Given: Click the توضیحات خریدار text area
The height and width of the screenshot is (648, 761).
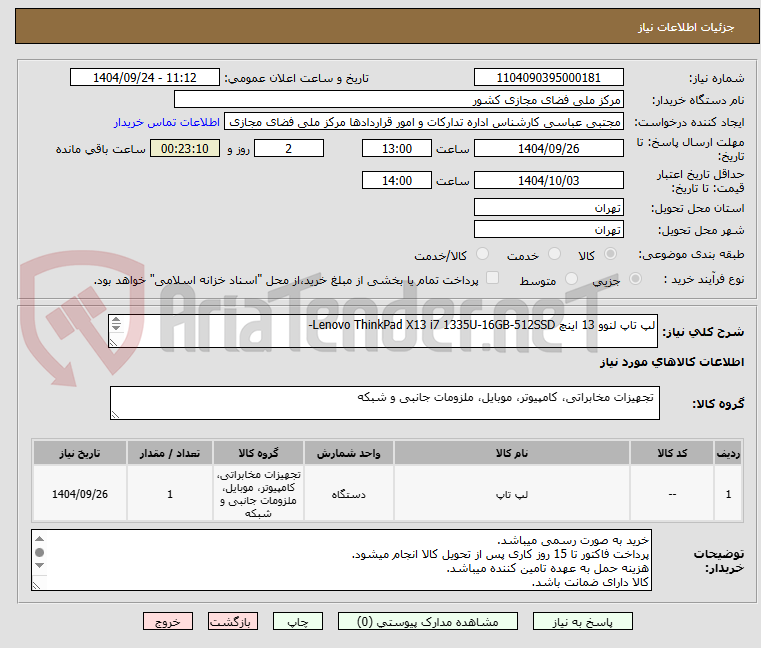Looking at the screenshot, I should (x=342, y=560).
